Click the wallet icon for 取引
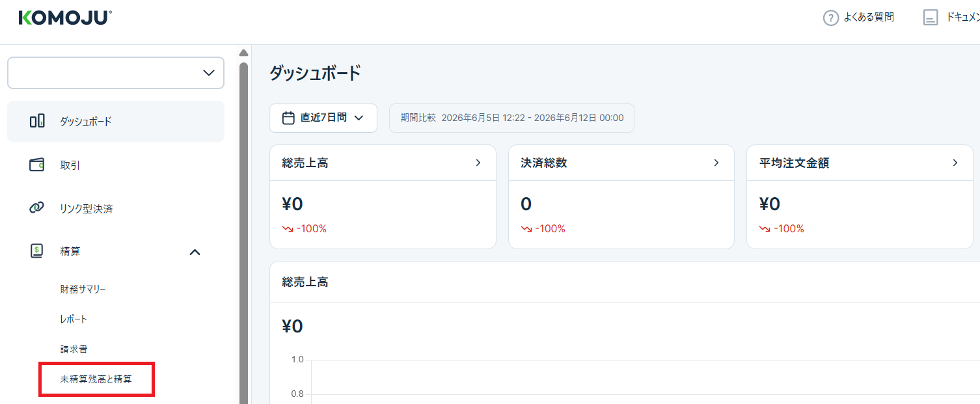980x404 pixels. pyautogui.click(x=37, y=165)
